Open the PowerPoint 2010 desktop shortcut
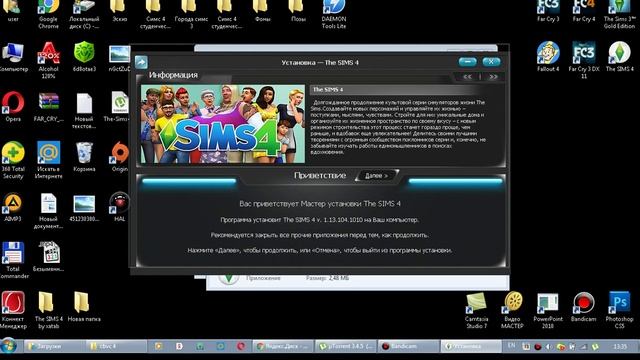The width and height of the screenshot is (640, 360). [548, 311]
